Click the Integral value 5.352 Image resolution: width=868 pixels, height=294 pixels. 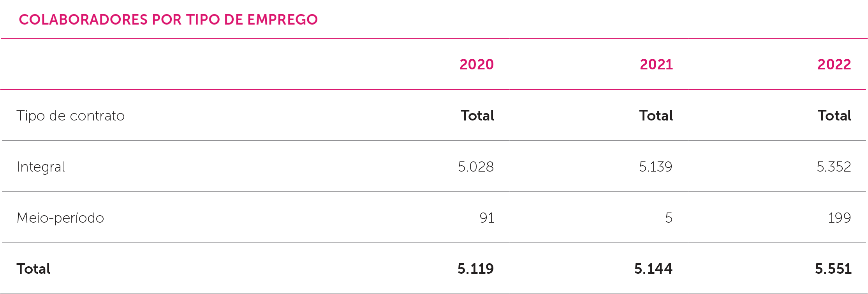(x=833, y=167)
